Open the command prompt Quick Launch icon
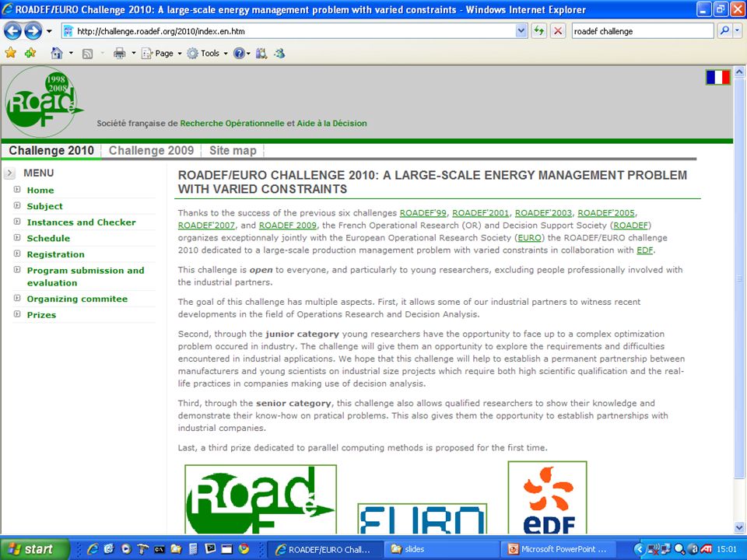The width and height of the screenshot is (747, 560). pyautogui.click(x=159, y=549)
